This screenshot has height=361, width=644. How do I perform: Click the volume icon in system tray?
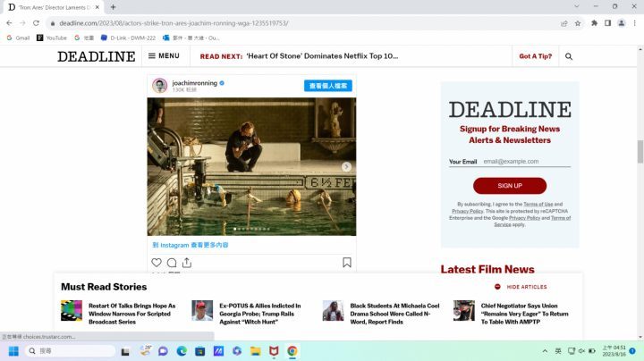581,351
